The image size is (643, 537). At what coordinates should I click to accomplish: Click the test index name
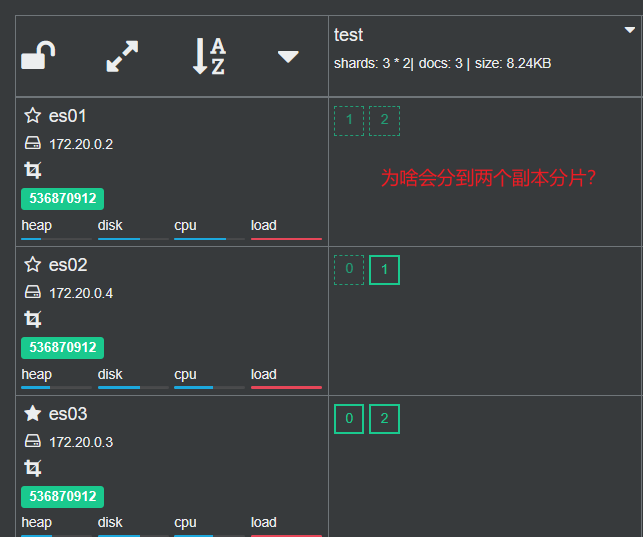click(348, 35)
